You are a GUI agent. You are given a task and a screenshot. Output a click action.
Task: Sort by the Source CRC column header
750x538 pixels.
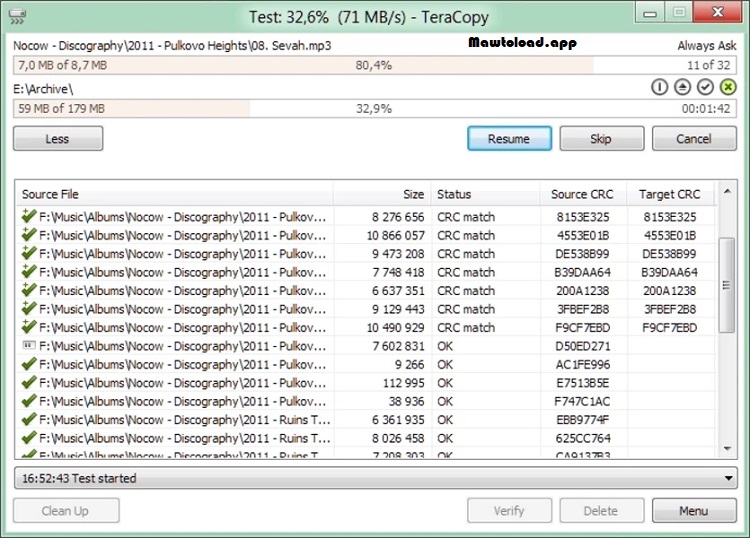(x=583, y=194)
